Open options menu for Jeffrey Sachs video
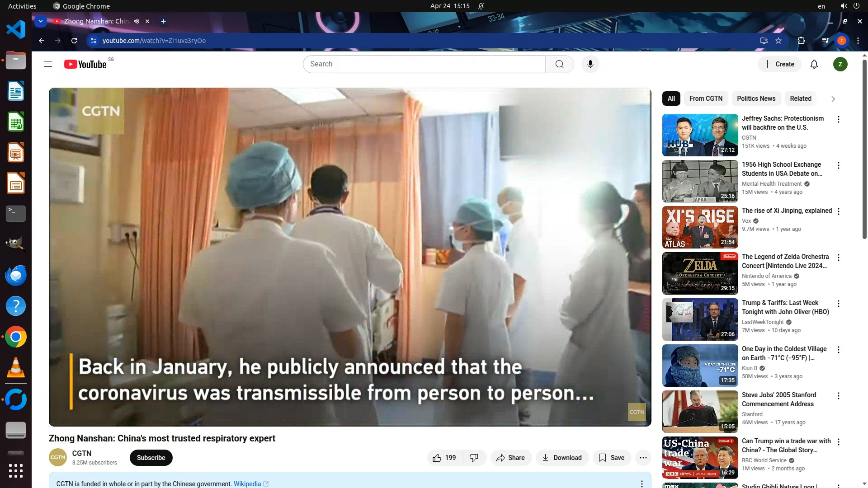The image size is (868, 488). (838, 119)
